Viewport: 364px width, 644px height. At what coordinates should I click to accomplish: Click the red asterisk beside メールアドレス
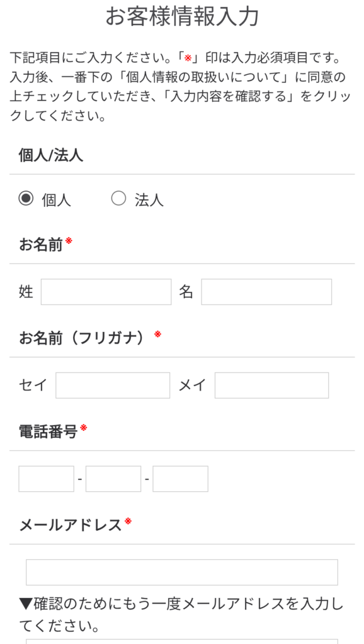tap(128, 521)
